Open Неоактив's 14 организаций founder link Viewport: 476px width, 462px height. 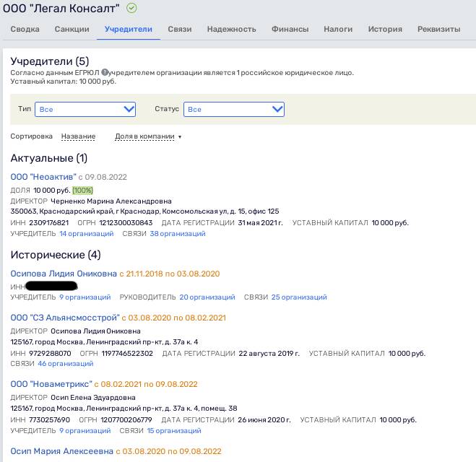click(87, 234)
